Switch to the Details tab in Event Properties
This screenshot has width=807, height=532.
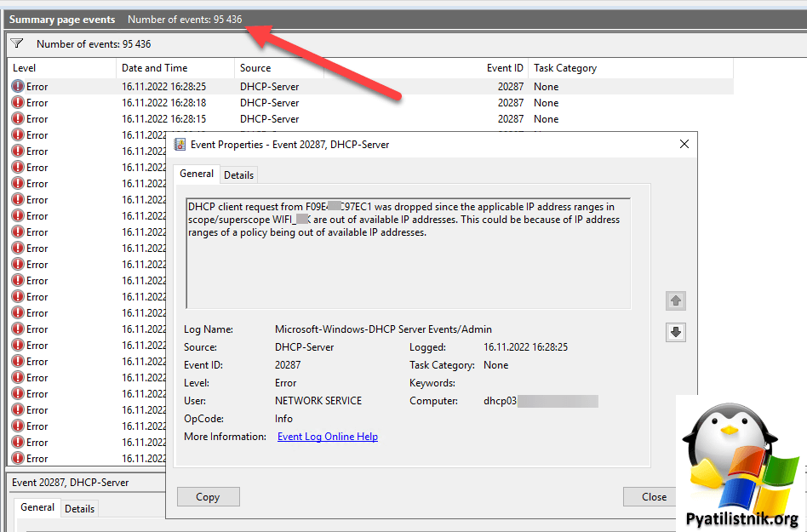tap(238, 174)
